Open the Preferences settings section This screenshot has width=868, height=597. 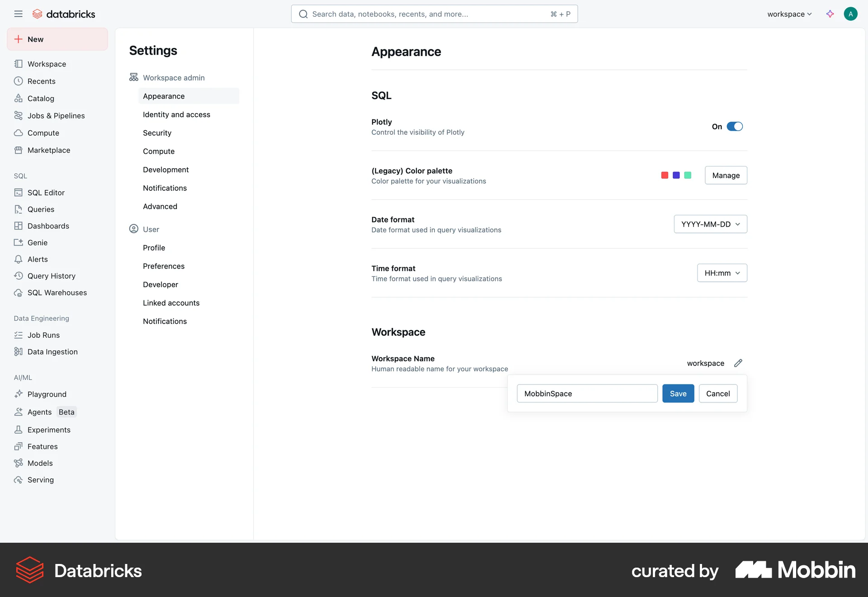point(164,266)
